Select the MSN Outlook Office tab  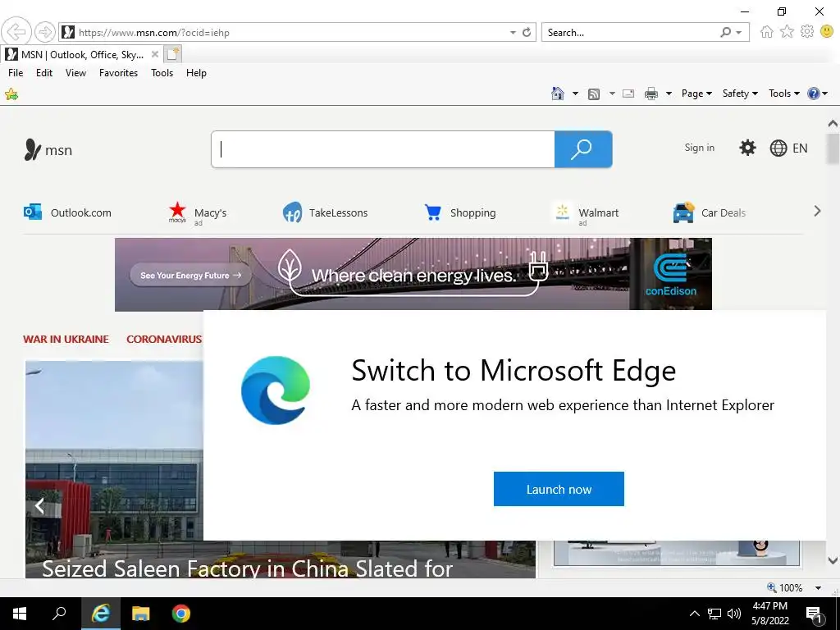tap(82, 55)
